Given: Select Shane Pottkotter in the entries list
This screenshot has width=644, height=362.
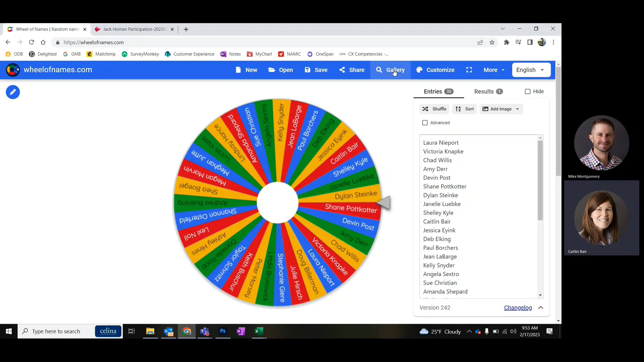Looking at the screenshot, I should (445, 186).
